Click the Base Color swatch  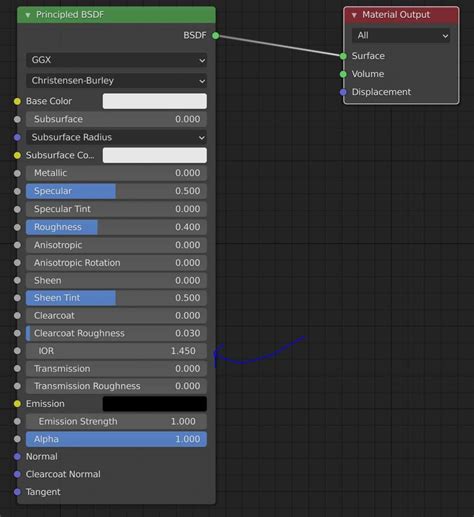click(155, 101)
